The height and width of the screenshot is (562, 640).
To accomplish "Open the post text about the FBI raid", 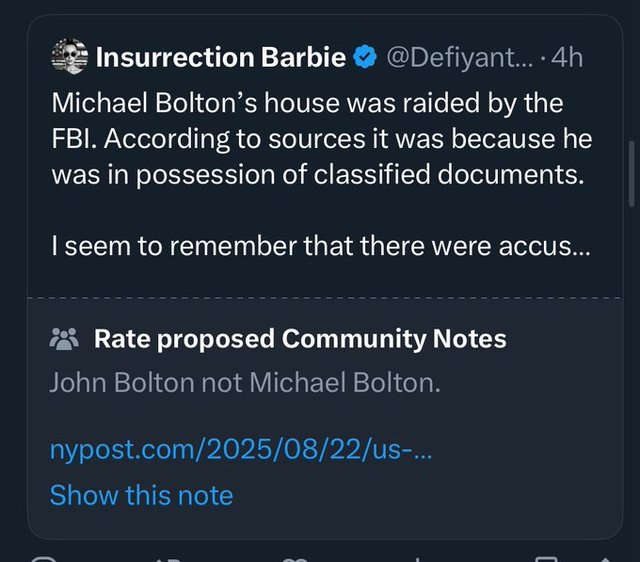I will (x=320, y=140).
